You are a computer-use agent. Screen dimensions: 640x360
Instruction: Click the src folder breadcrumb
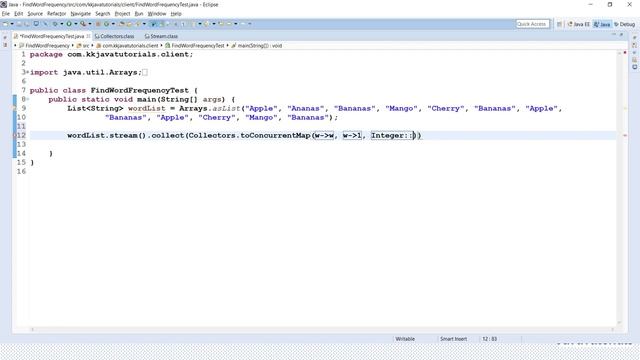[83, 46]
